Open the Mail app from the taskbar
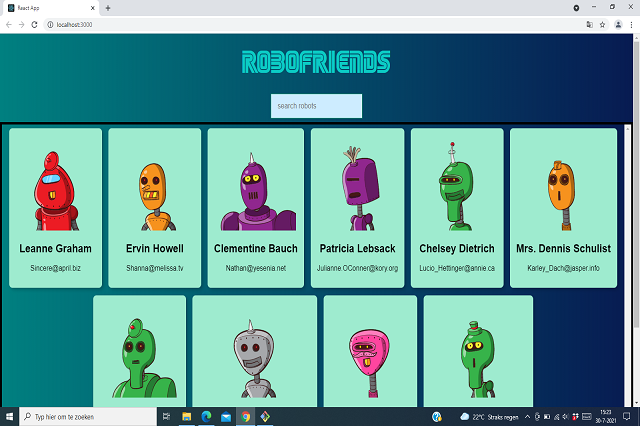The height and width of the screenshot is (426, 640). coord(226,417)
